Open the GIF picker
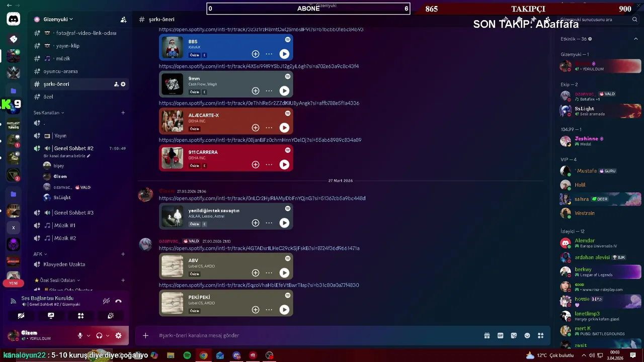The width and height of the screenshot is (644, 362). [x=501, y=335]
